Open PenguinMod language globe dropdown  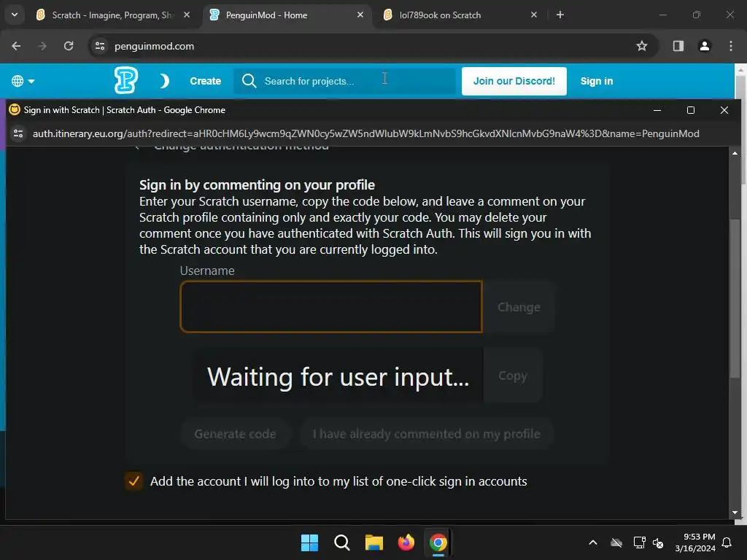23,81
